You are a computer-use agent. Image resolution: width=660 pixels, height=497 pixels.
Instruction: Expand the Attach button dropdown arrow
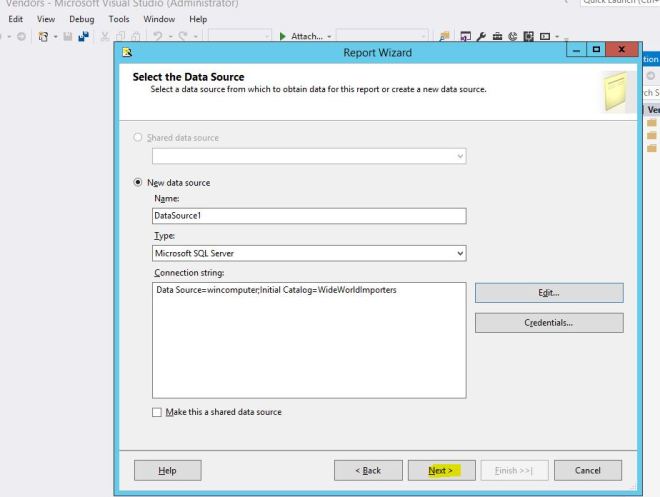[x=327, y=36]
